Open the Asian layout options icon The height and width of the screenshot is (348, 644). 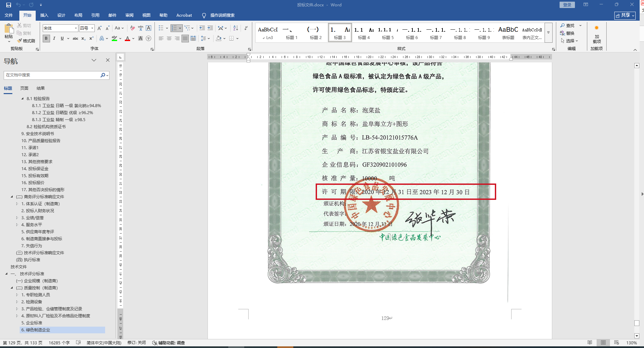tap(221, 28)
